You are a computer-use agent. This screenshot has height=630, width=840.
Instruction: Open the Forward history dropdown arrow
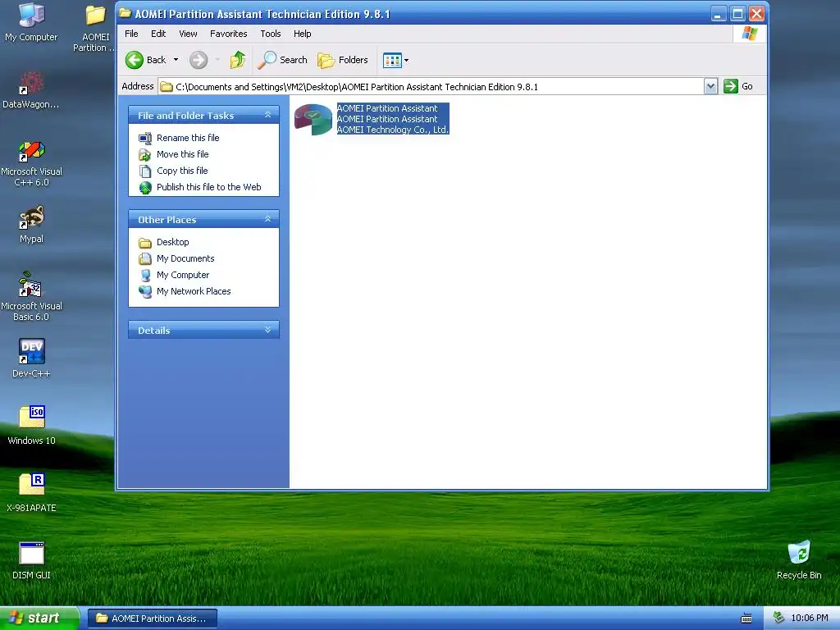click(217, 60)
